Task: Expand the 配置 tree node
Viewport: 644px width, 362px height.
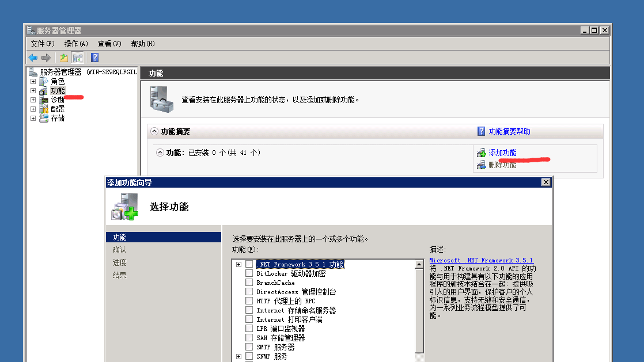Action: (x=33, y=109)
